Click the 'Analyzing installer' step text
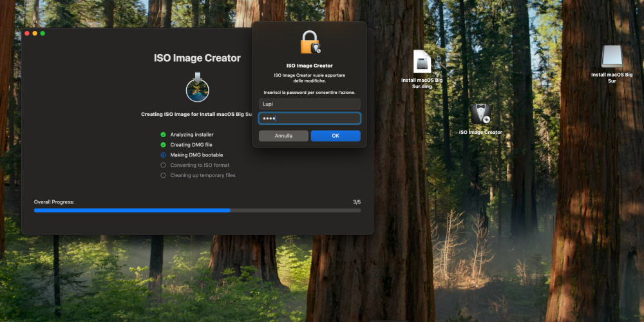 coord(192,135)
